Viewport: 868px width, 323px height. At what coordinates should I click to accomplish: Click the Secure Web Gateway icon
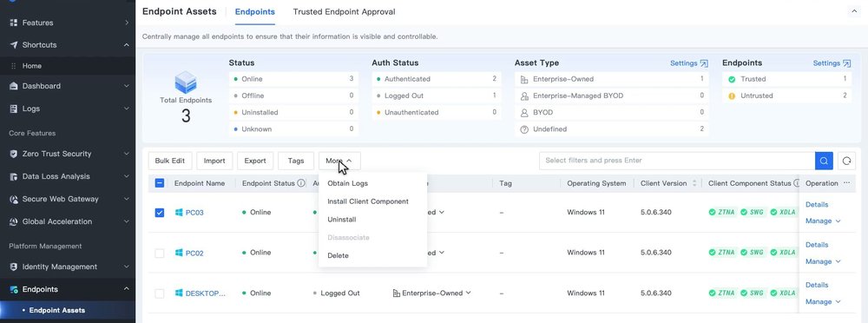click(x=14, y=199)
